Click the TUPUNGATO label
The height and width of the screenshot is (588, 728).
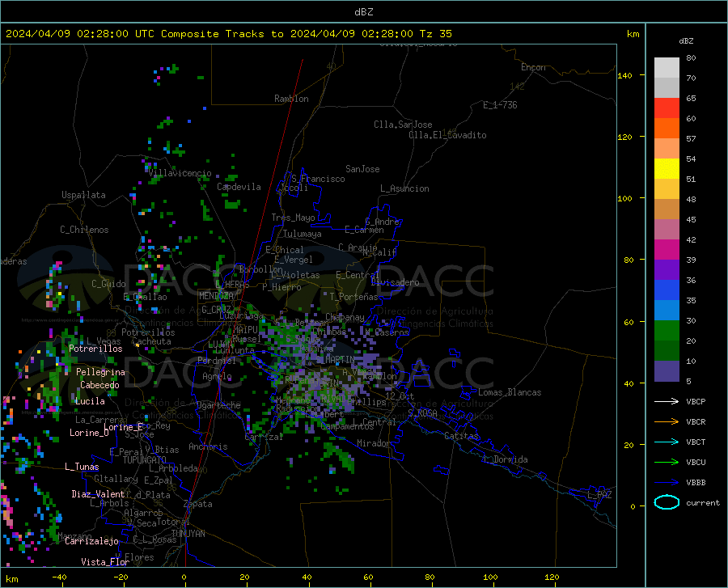pyautogui.click(x=145, y=460)
